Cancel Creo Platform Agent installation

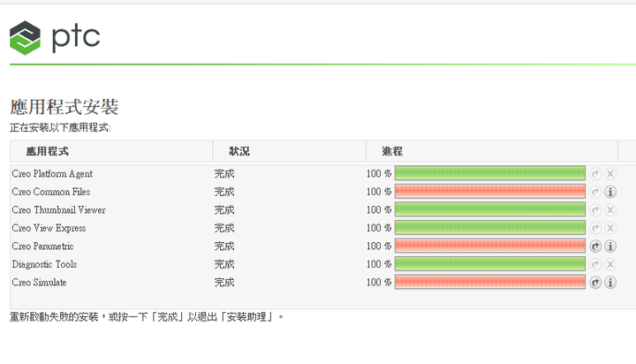pos(610,174)
